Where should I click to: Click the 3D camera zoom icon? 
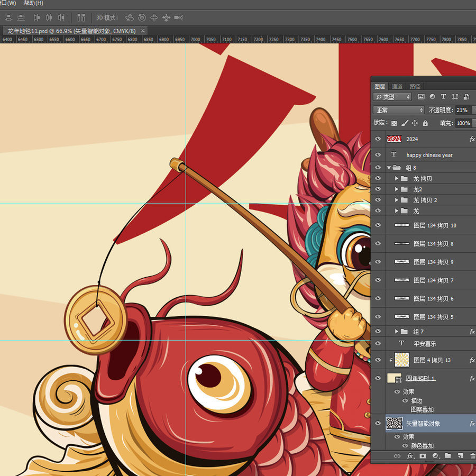coord(179,17)
